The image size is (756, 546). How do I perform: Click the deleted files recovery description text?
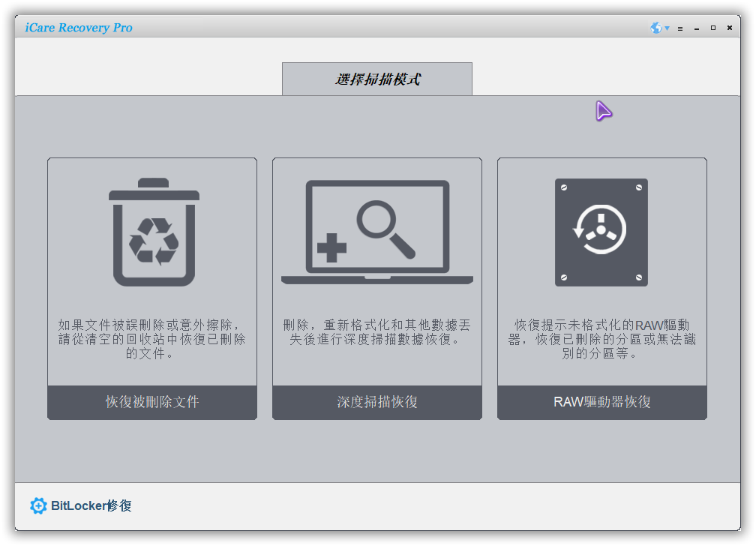[152, 339]
